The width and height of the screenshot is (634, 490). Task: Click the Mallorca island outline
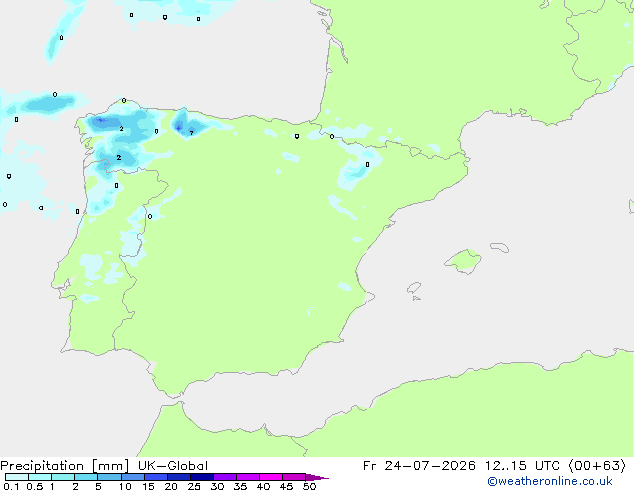point(463,261)
